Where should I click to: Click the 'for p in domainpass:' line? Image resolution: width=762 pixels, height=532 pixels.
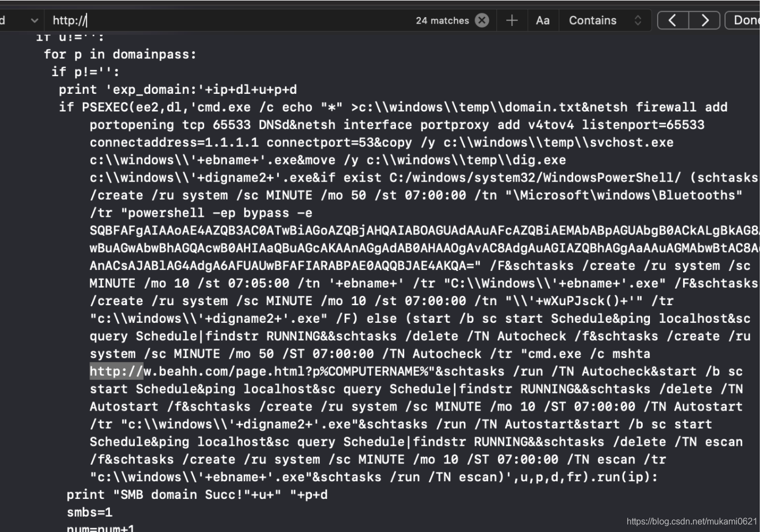pos(120,54)
